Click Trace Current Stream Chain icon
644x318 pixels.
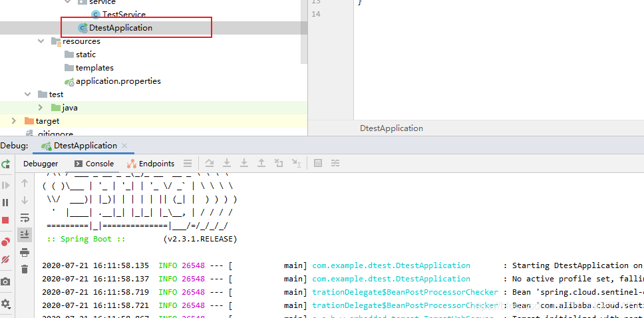(335, 164)
